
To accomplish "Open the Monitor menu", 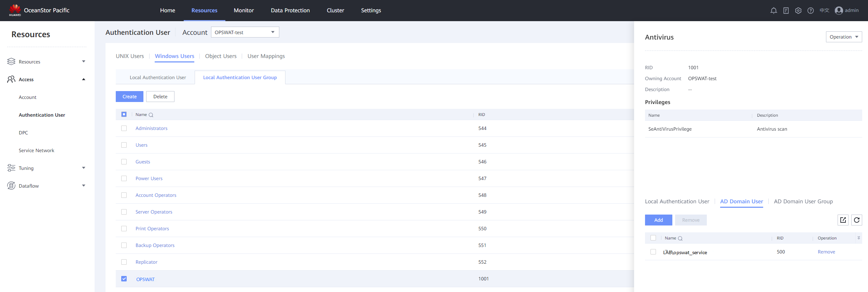I will coord(243,10).
